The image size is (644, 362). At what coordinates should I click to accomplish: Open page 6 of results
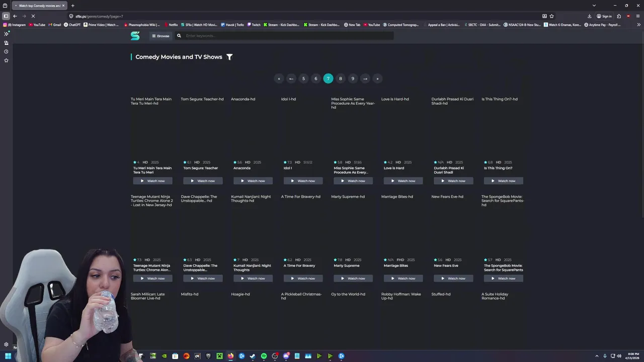316,78
